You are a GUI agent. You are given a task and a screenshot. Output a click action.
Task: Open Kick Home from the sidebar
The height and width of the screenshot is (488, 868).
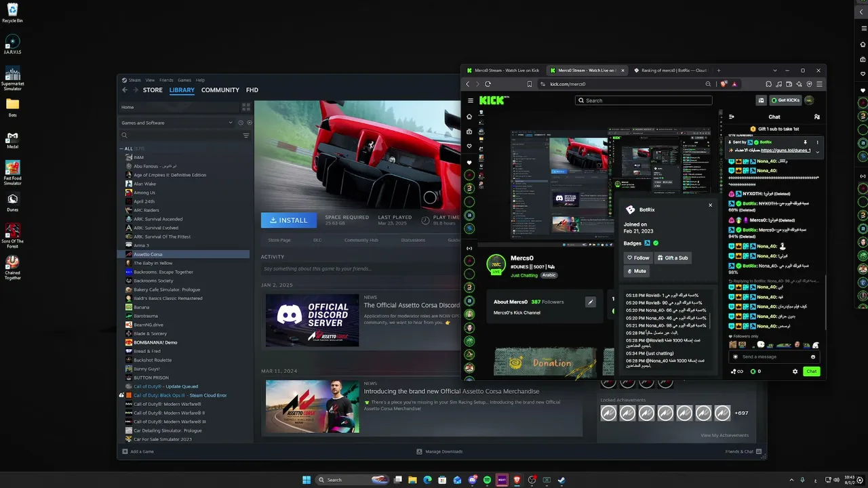469,117
